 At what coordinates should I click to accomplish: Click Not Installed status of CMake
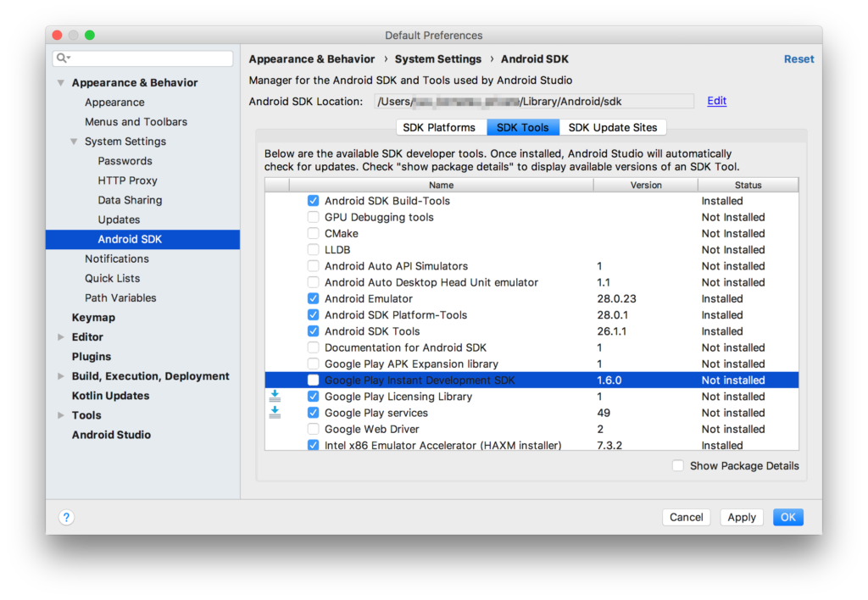733,234
